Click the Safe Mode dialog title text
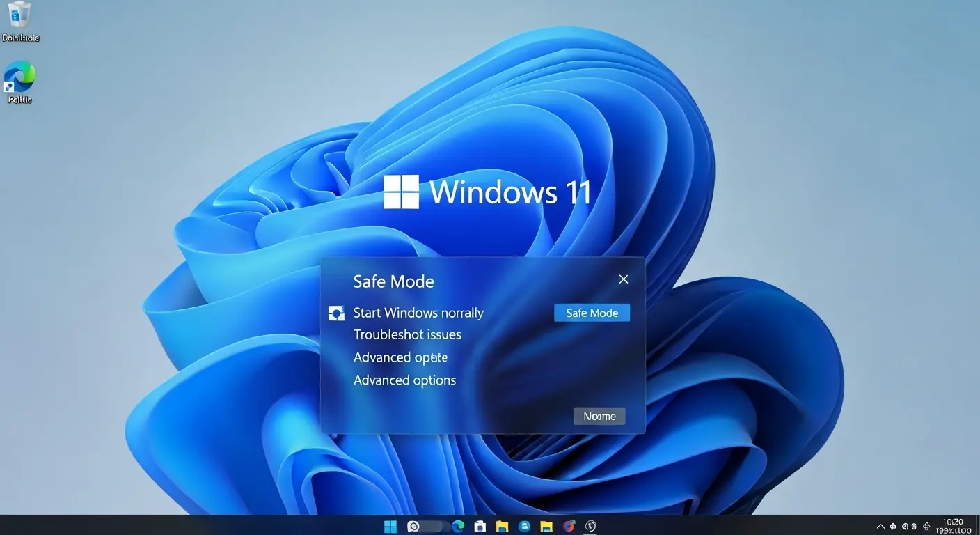This screenshot has height=535, width=980. point(393,281)
